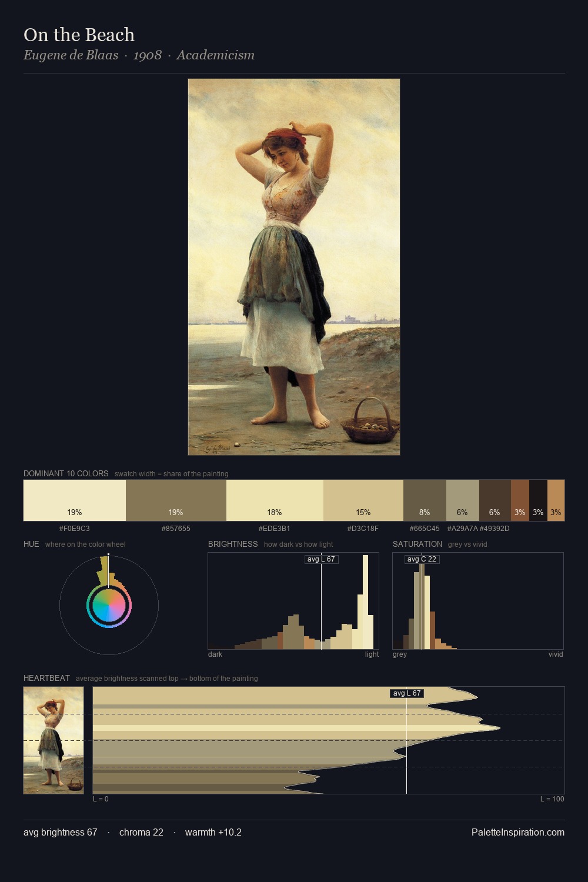Click the hex code '#A29A7A'
The width and height of the screenshot is (588, 882).
click(463, 529)
